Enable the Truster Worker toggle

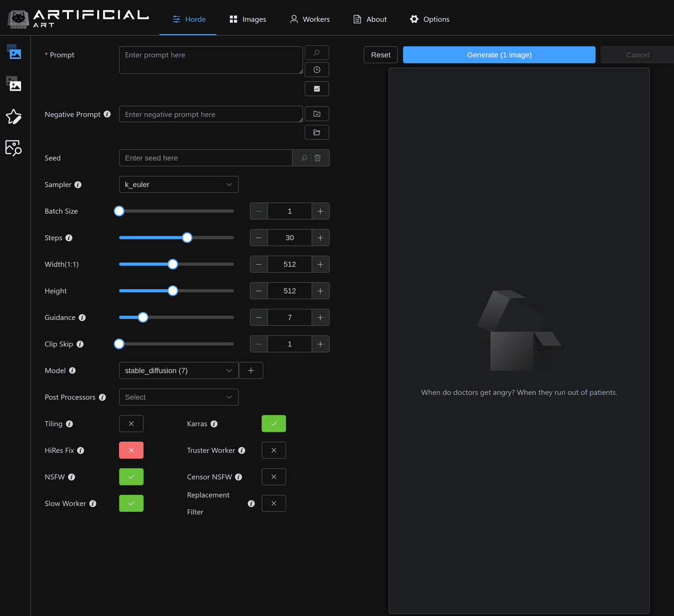coord(274,451)
